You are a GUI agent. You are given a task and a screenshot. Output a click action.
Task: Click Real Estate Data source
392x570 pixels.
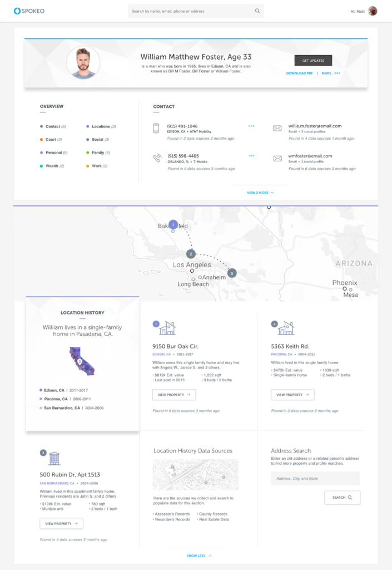214,519
